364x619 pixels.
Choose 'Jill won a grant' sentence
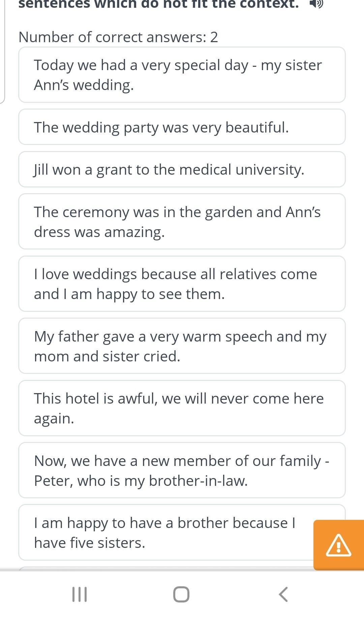[182, 169]
